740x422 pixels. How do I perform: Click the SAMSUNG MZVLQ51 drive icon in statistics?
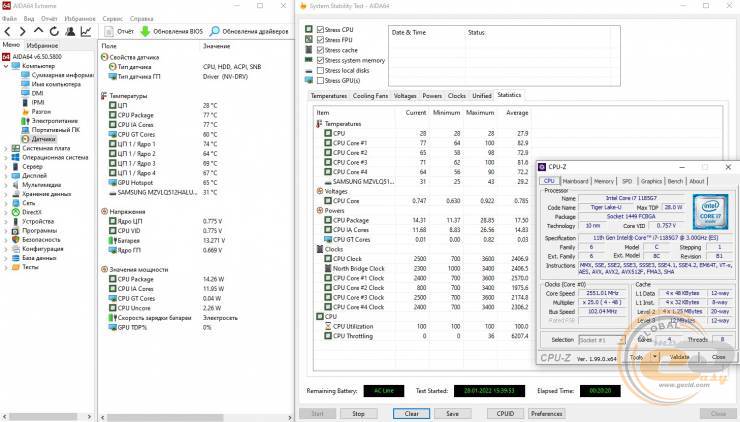tap(328, 182)
